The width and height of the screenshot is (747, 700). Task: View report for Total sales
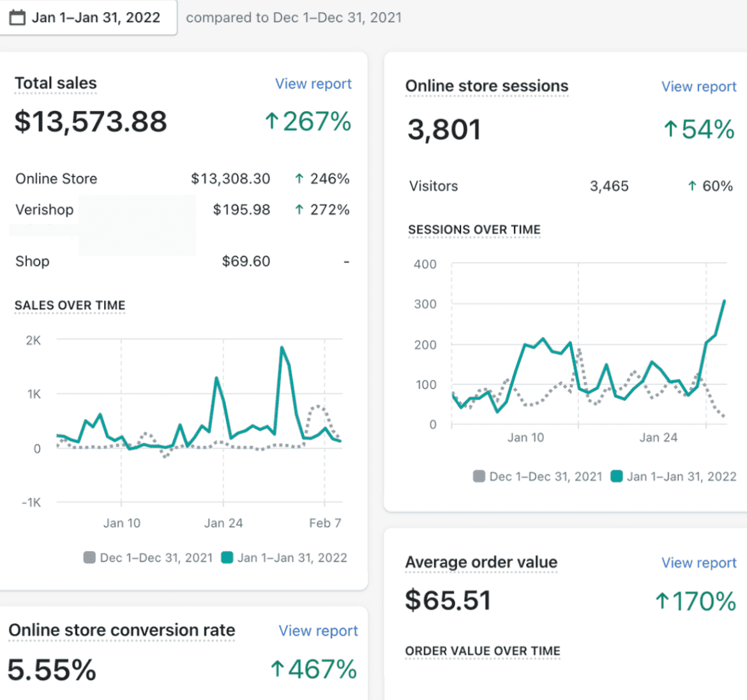click(313, 84)
